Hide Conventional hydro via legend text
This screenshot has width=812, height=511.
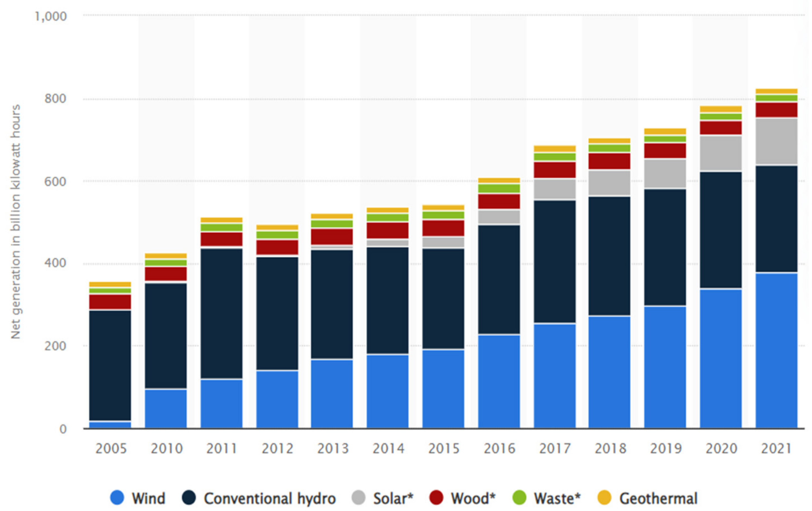click(270, 498)
